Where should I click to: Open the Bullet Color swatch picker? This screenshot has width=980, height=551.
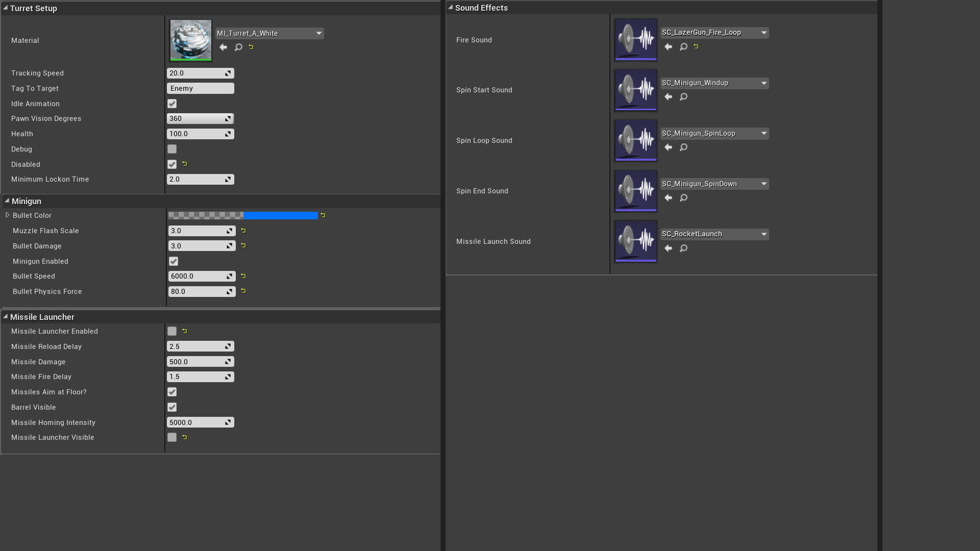click(x=243, y=215)
